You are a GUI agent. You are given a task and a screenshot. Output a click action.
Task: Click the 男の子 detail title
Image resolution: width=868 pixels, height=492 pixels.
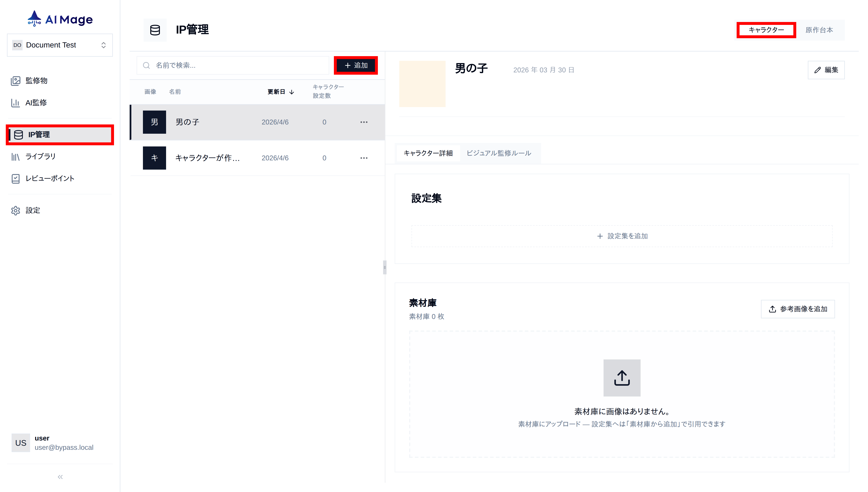pos(471,68)
